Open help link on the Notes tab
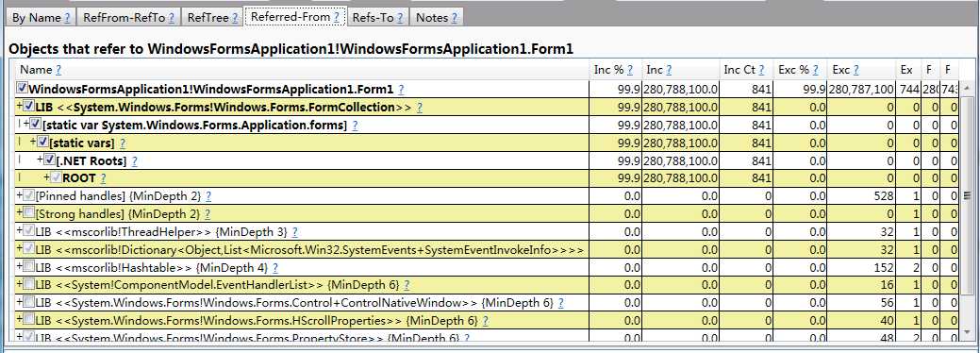980x353 pixels. click(x=454, y=18)
